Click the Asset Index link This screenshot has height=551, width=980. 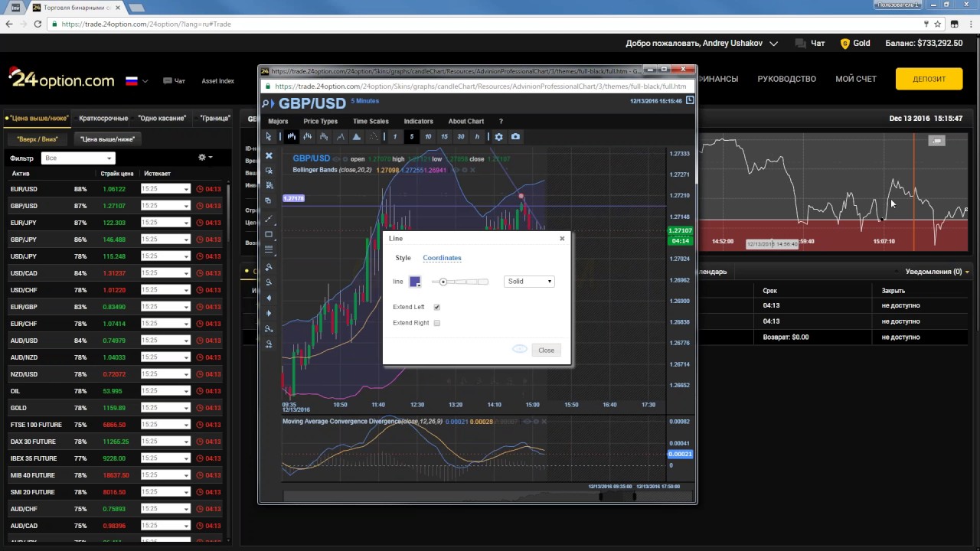click(x=218, y=81)
